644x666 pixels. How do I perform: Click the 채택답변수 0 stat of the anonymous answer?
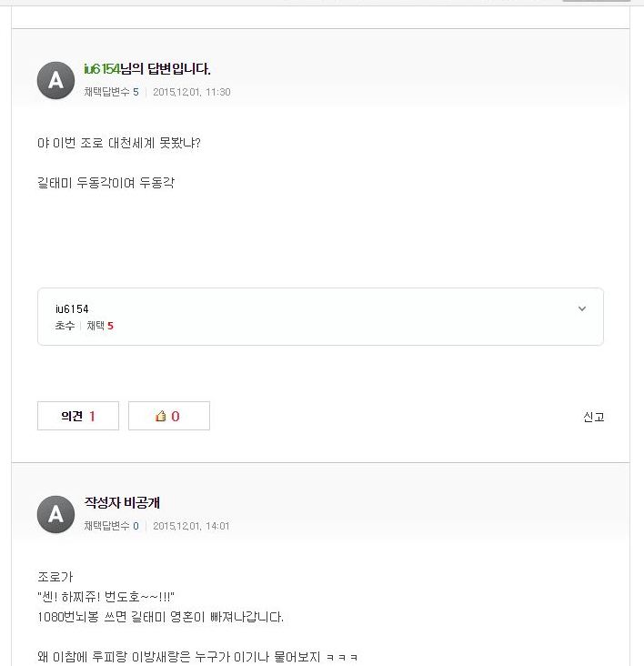coord(111,526)
